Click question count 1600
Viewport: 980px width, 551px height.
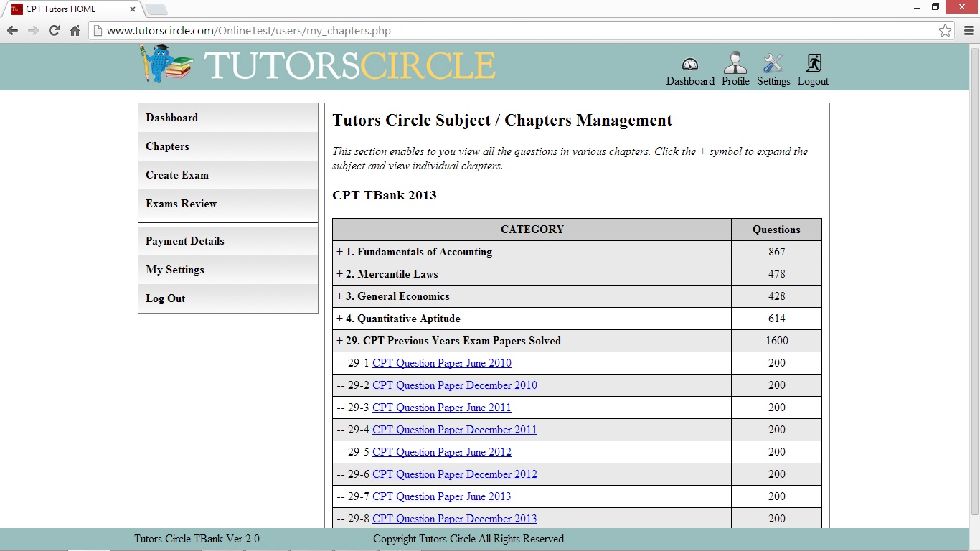coord(776,341)
